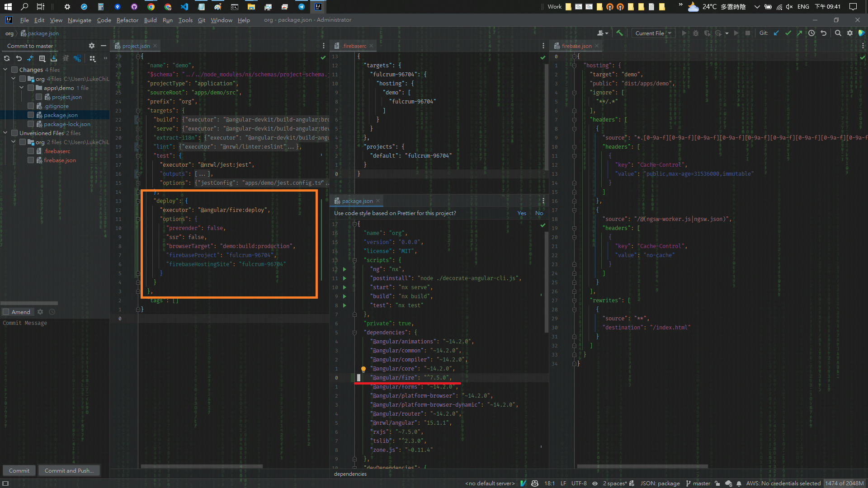Open the Refactor menu
The width and height of the screenshot is (868, 488).
coord(127,20)
